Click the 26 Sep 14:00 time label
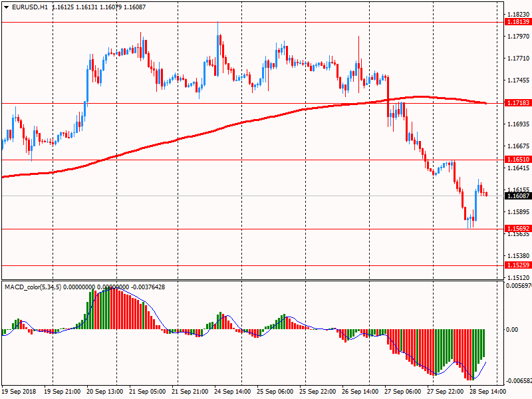The height and width of the screenshot is (399, 532). click(x=360, y=392)
